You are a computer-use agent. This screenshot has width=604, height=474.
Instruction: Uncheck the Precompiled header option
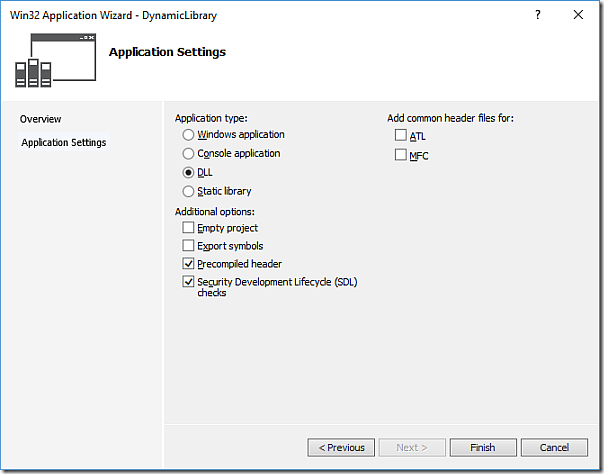pyautogui.click(x=188, y=264)
